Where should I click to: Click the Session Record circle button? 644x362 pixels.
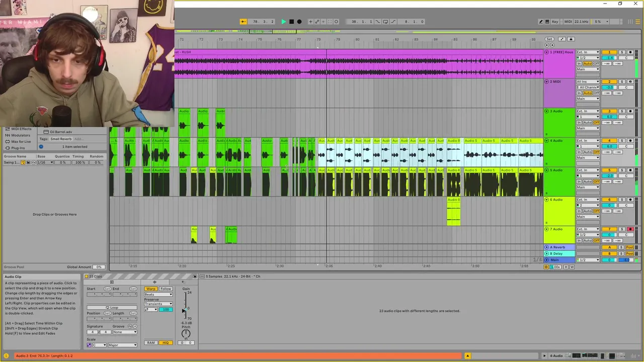336,22
